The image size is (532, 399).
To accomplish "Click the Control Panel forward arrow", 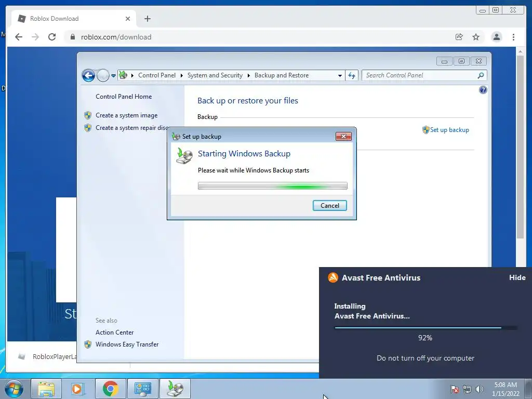I will [103, 75].
